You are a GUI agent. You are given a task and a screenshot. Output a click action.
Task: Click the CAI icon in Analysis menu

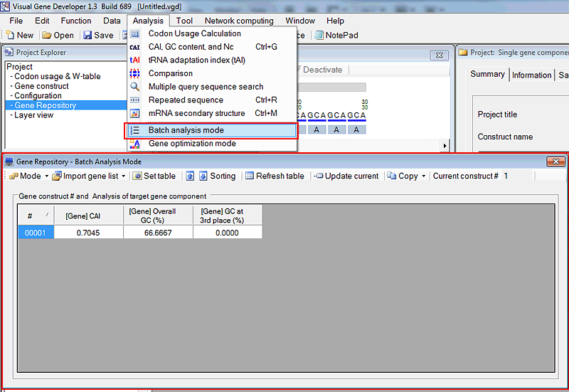click(x=134, y=47)
